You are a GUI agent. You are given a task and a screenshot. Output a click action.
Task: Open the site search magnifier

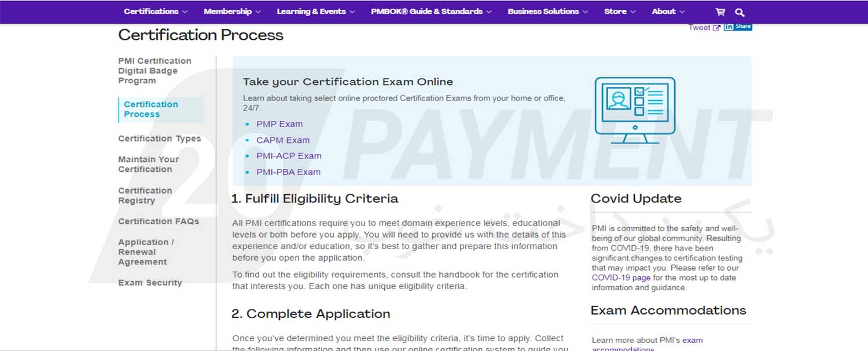pyautogui.click(x=740, y=12)
